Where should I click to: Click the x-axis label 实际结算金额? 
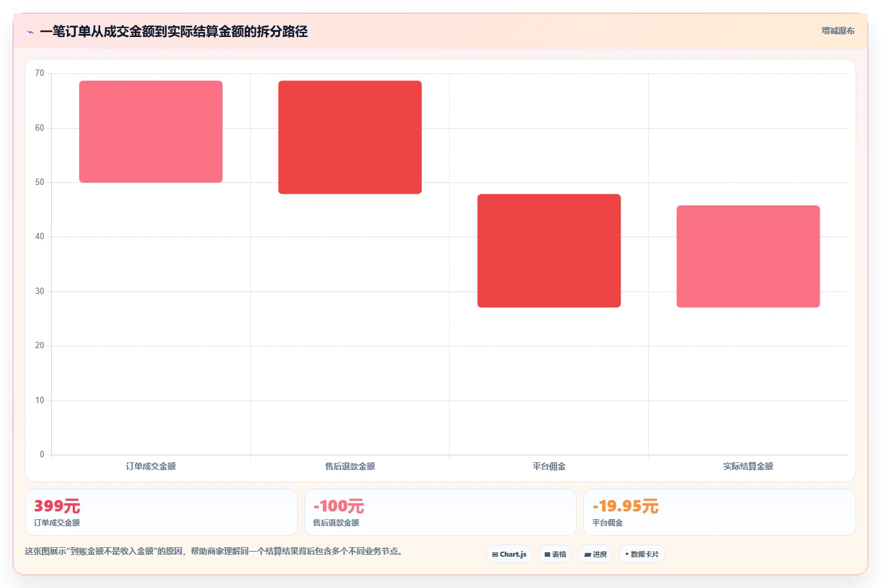tap(748, 466)
